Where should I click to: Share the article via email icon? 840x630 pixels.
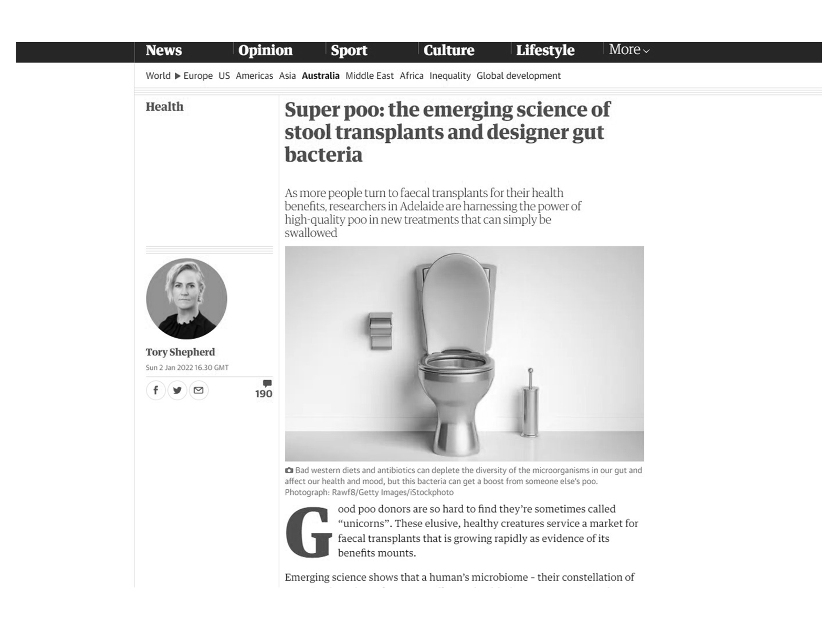(198, 390)
